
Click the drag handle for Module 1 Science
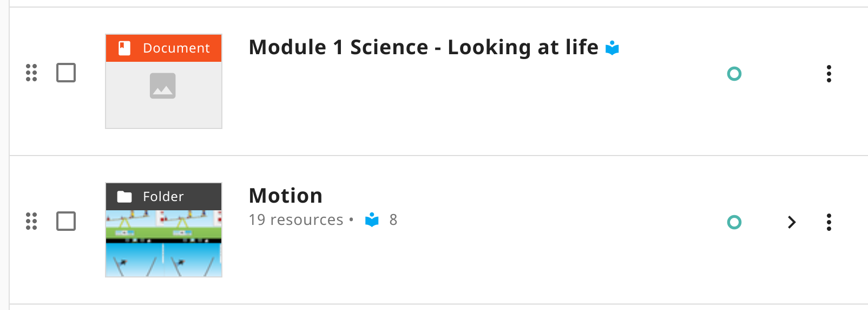(31, 73)
